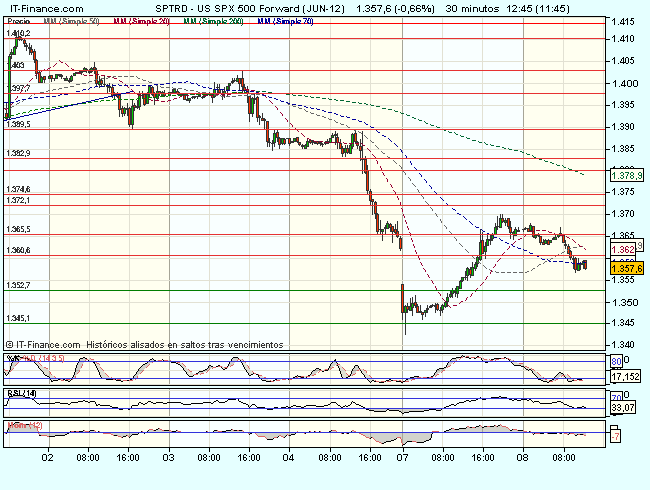Viewport: 650px width, 490px height.
Task: Click the blue 80 stochastic level tag
Action: click(616, 362)
